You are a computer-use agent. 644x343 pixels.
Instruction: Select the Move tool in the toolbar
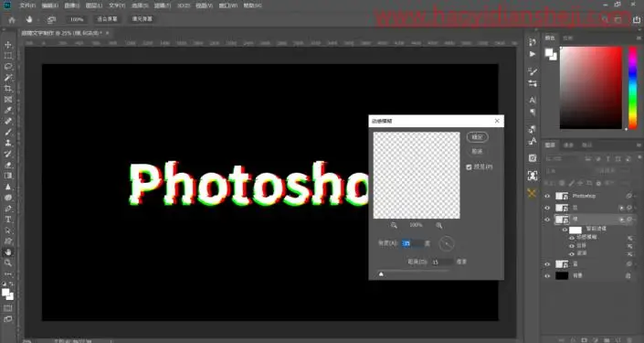(8, 45)
